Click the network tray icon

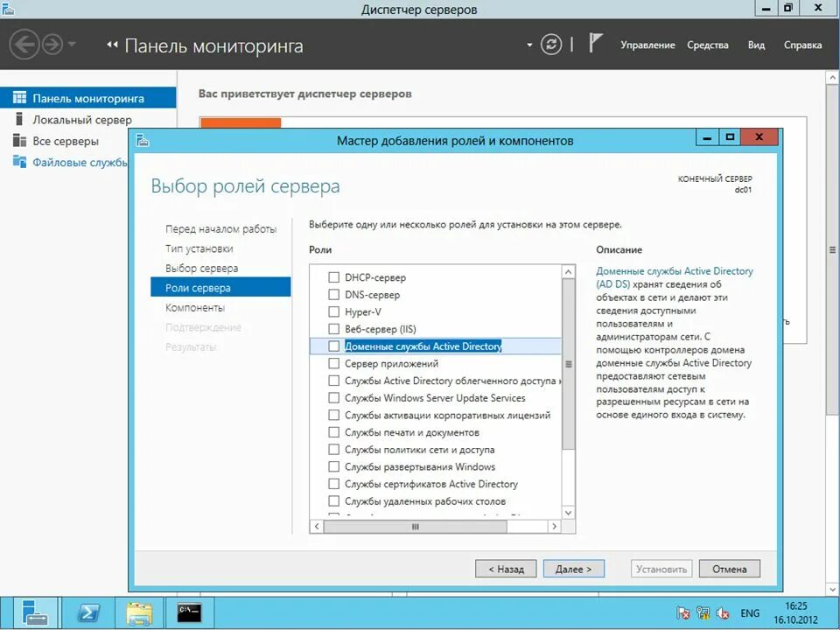pos(703,612)
